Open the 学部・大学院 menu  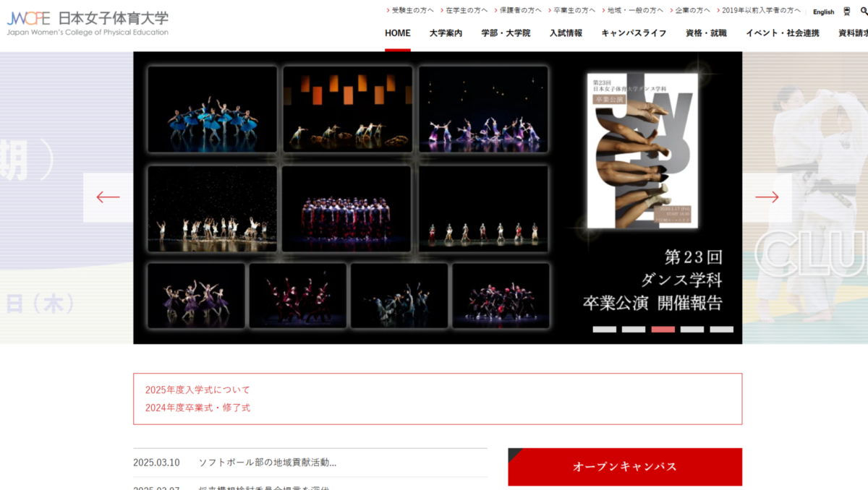506,33
